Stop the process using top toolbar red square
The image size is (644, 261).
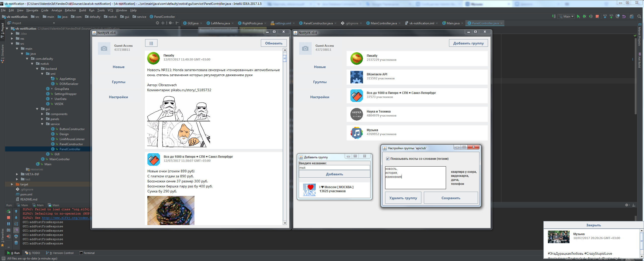[597, 17]
